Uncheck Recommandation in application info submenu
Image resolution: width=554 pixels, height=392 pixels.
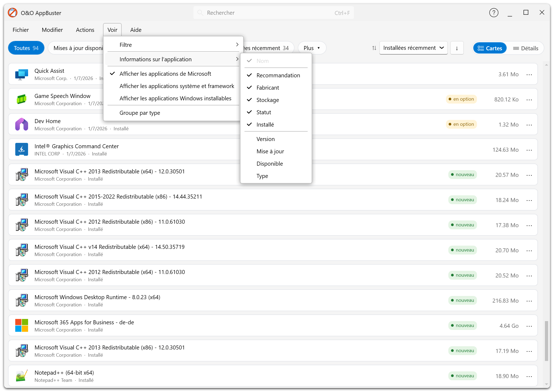click(276, 75)
